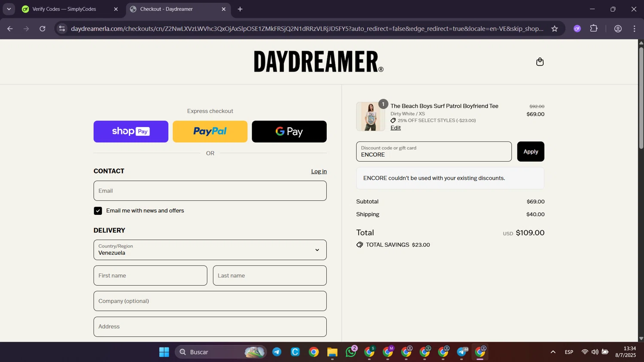
Task: Go back to the previous page
Action: (x=10, y=29)
